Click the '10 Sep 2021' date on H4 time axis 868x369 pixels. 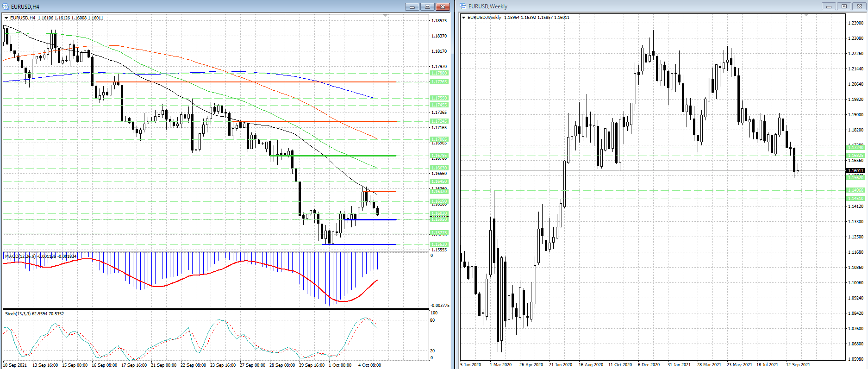tap(15, 365)
